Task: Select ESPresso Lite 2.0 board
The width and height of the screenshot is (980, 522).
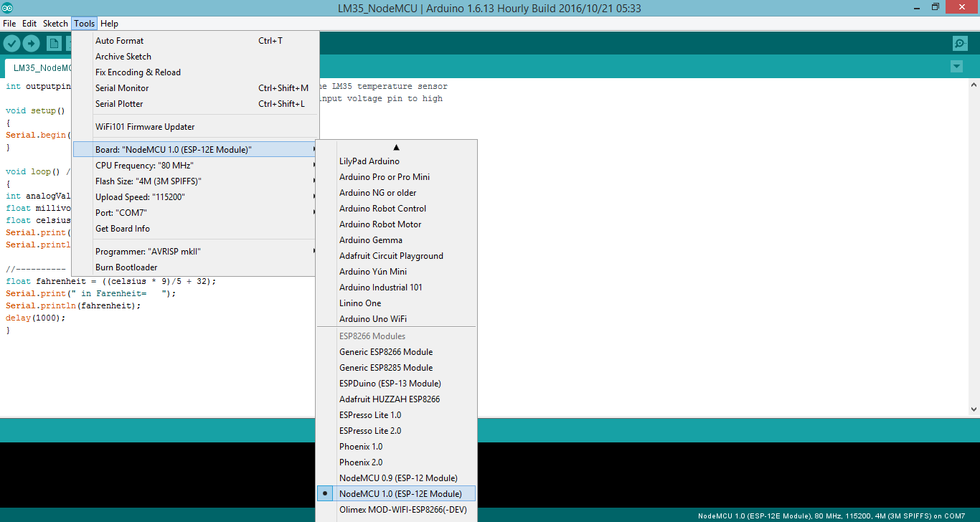Action: (396, 431)
